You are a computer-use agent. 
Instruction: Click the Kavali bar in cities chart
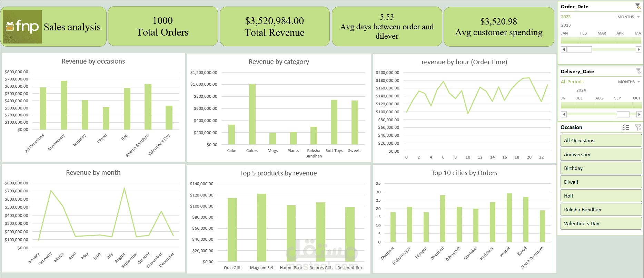tap(526, 220)
